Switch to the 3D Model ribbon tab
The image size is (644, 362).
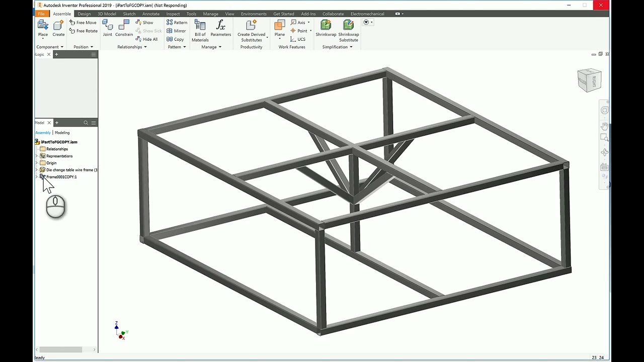click(107, 14)
